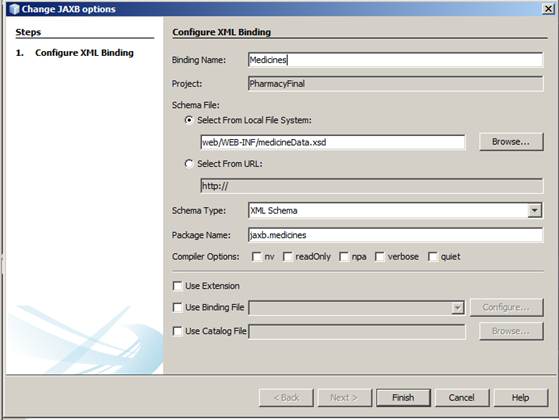Click the JAXB dialog title bar icon
This screenshot has width=559, height=420.
[14, 9]
